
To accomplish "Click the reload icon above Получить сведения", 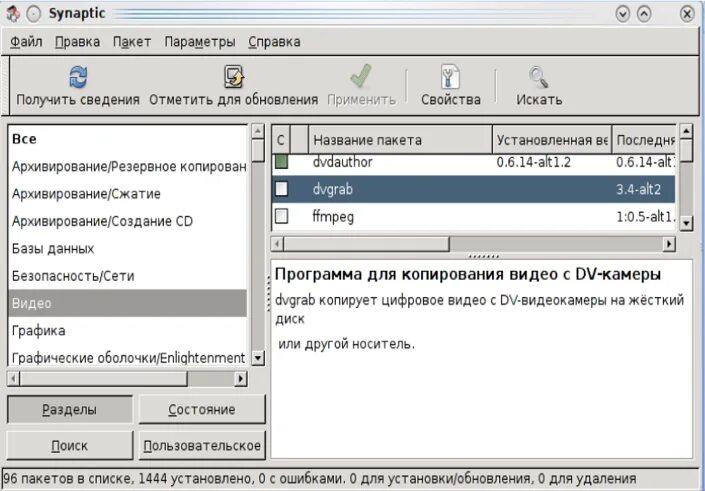I will (x=78, y=77).
